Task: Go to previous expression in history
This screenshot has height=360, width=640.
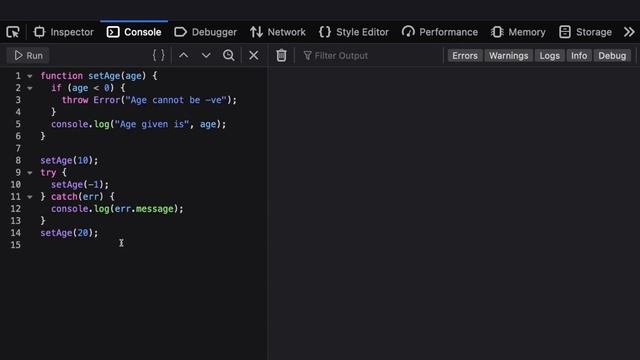Action: click(x=184, y=56)
